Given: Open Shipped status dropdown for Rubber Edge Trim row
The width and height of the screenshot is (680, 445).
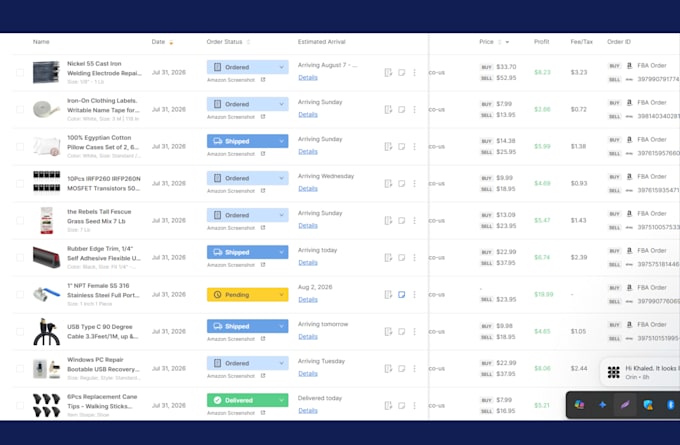Looking at the screenshot, I should coord(248,252).
